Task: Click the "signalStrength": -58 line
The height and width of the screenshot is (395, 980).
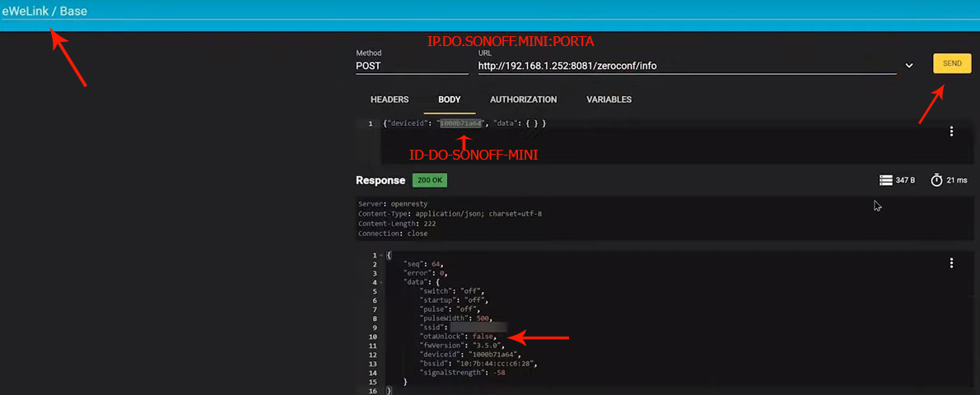Action: [x=462, y=373]
